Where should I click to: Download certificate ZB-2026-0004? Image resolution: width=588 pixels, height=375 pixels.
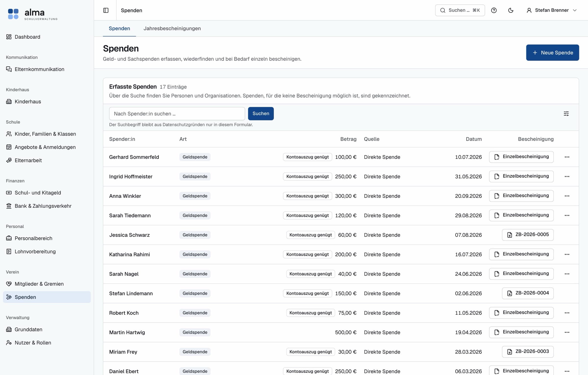[x=528, y=293]
